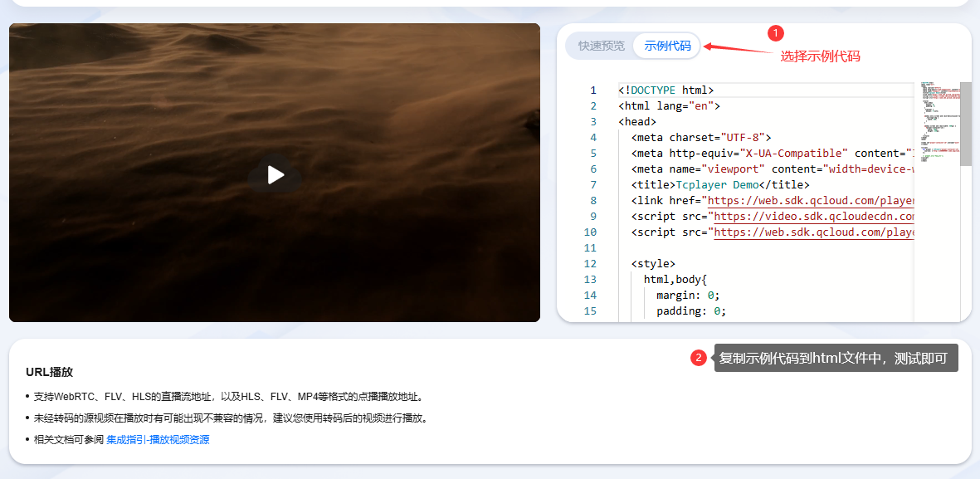980x479 pixels.
Task: Click code line 1 DOCTYPE html
Action: click(666, 90)
